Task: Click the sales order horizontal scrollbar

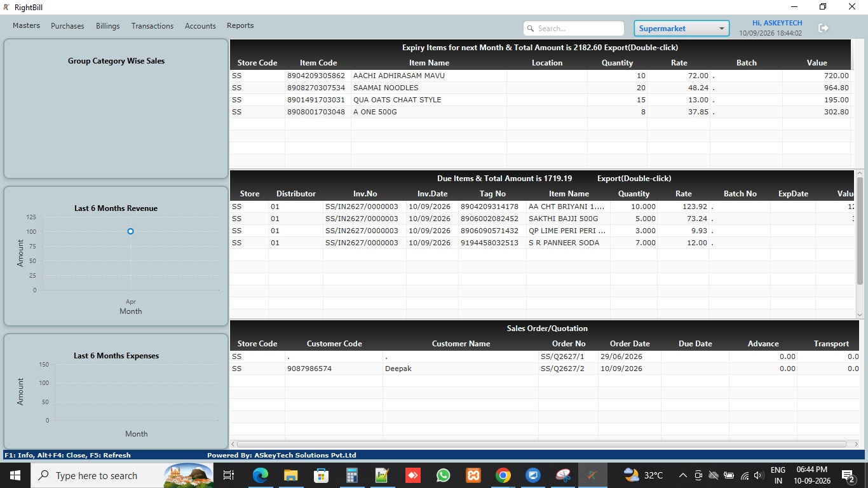Action: coord(541,444)
